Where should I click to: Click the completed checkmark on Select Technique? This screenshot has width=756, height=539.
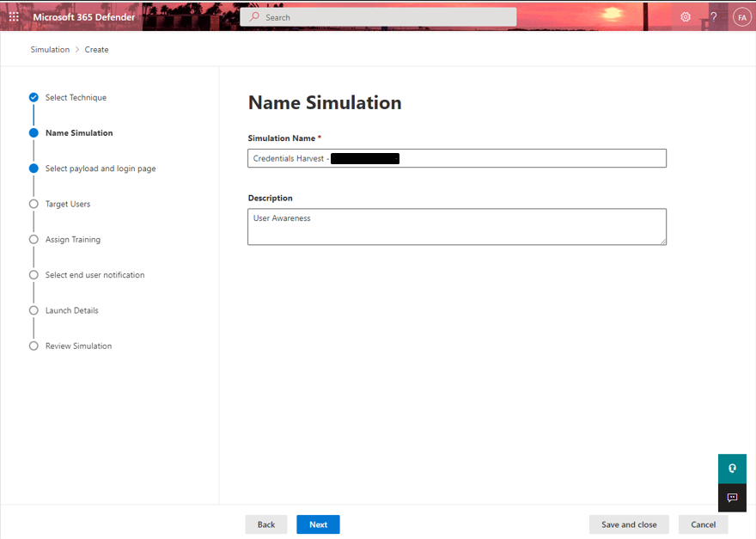[x=34, y=97]
